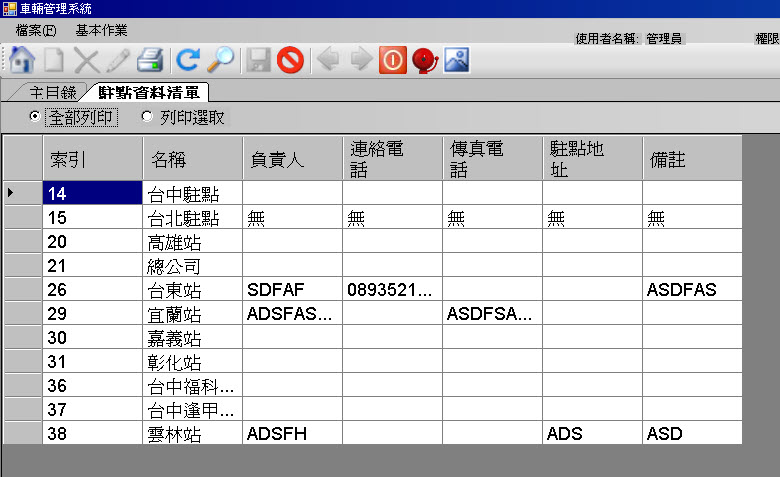The image size is (780, 477).
Task: Click the ADS address cell
Action: coord(592,433)
